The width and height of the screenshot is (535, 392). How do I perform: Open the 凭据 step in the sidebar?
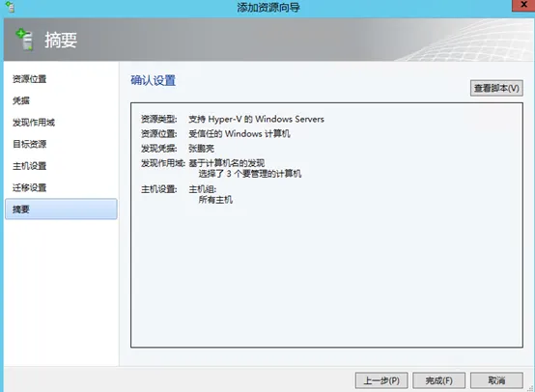pyautogui.click(x=21, y=100)
